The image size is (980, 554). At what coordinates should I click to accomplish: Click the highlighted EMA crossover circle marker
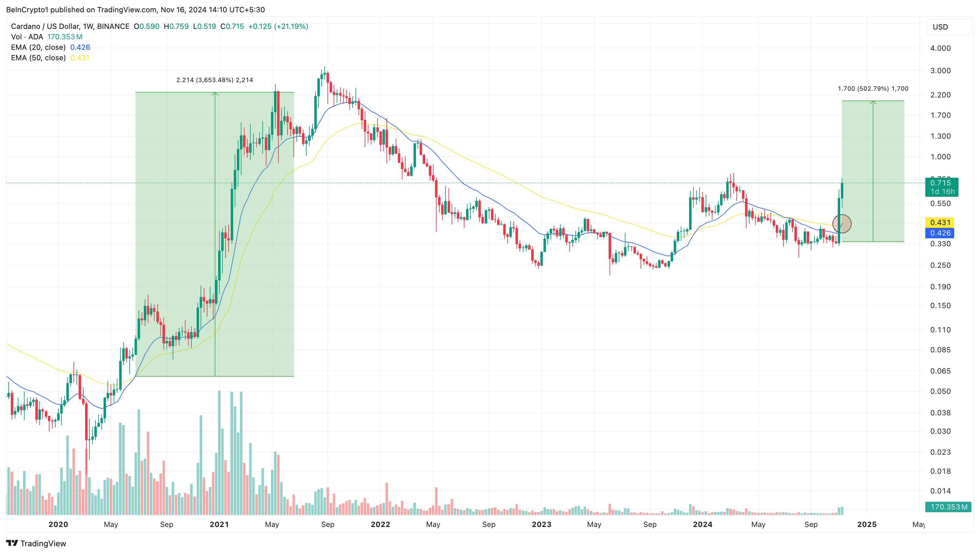[842, 224]
